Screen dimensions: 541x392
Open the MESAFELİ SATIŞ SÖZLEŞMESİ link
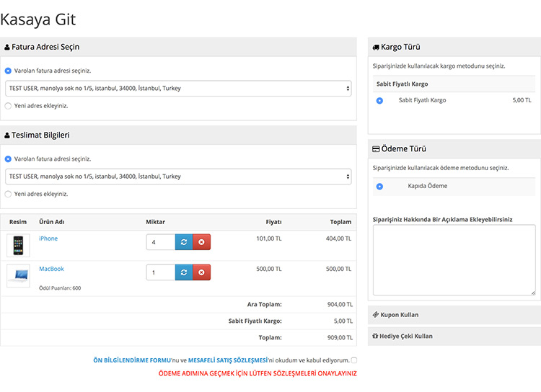pos(227,360)
